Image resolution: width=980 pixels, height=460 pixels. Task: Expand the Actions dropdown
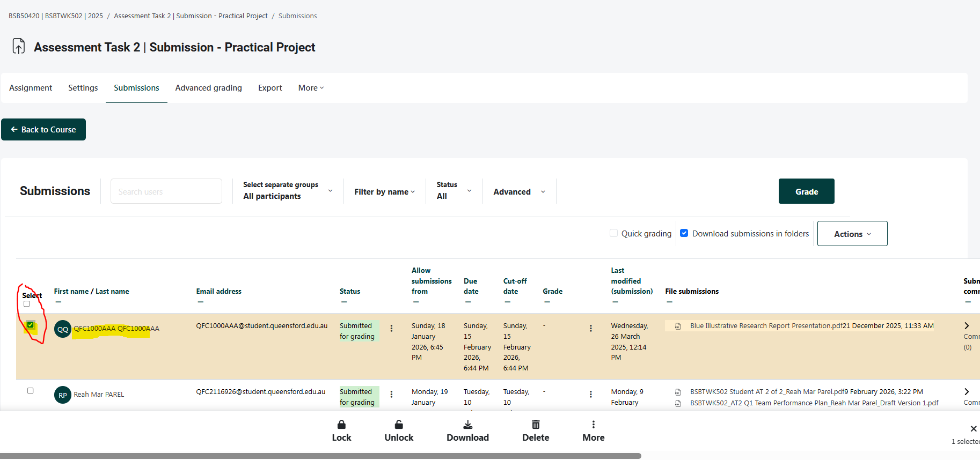(852, 234)
